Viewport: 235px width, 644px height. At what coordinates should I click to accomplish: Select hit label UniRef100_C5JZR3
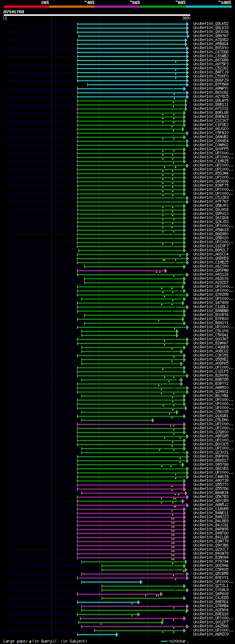pyautogui.click(x=211, y=197)
